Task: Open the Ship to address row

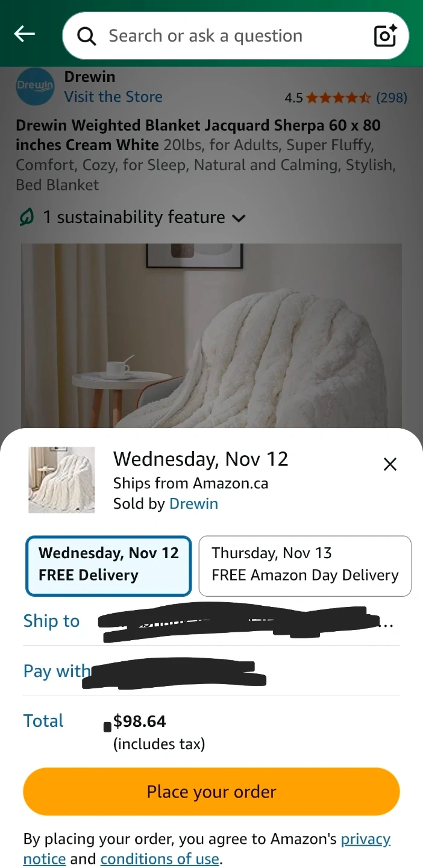Action: (x=211, y=621)
